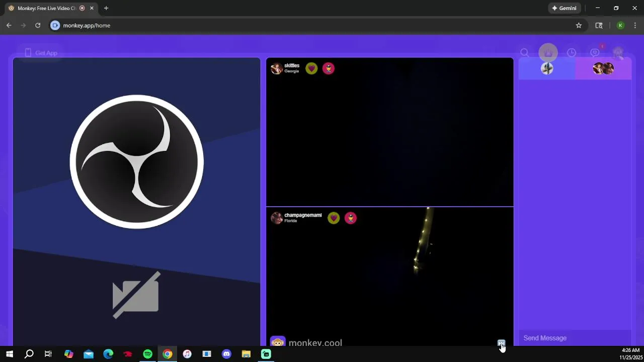The height and width of the screenshot is (362, 644).
Task: Click the monkey.app/home address bar
Action: pyautogui.click(x=317, y=25)
